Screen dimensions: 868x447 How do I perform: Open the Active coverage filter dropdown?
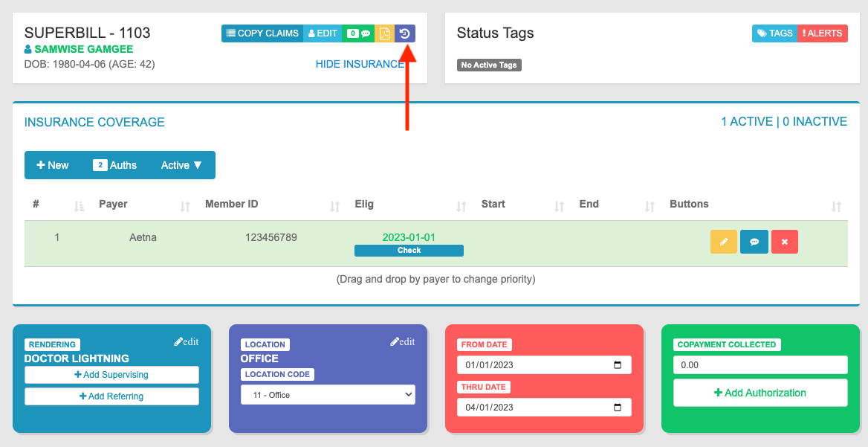181,164
